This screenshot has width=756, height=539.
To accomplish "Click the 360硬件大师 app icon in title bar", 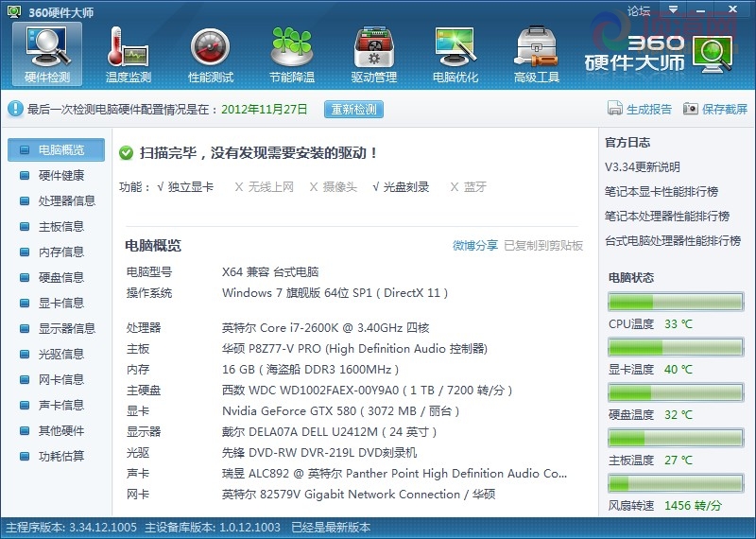I will click(14, 11).
